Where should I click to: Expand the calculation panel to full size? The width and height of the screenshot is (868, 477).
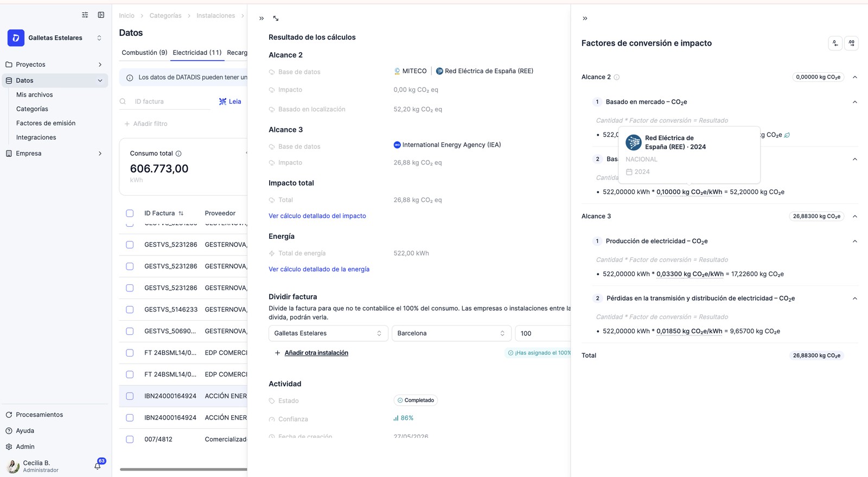(276, 18)
